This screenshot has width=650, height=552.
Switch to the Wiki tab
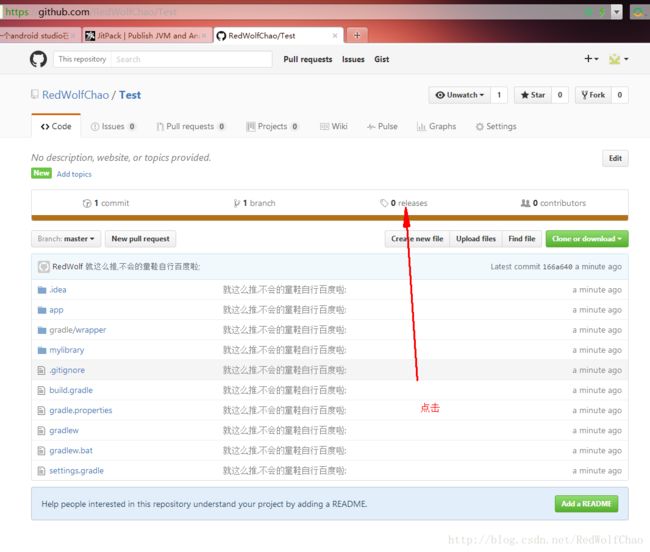(334, 126)
